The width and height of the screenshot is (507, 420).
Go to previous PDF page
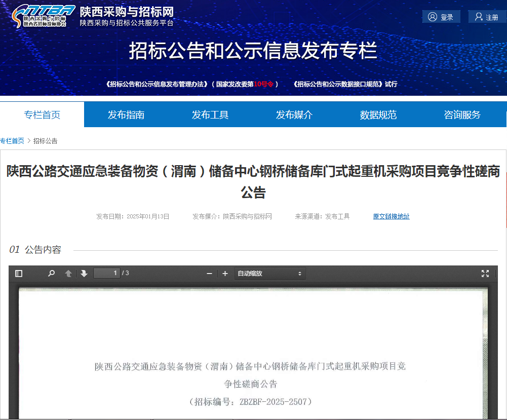coord(68,274)
